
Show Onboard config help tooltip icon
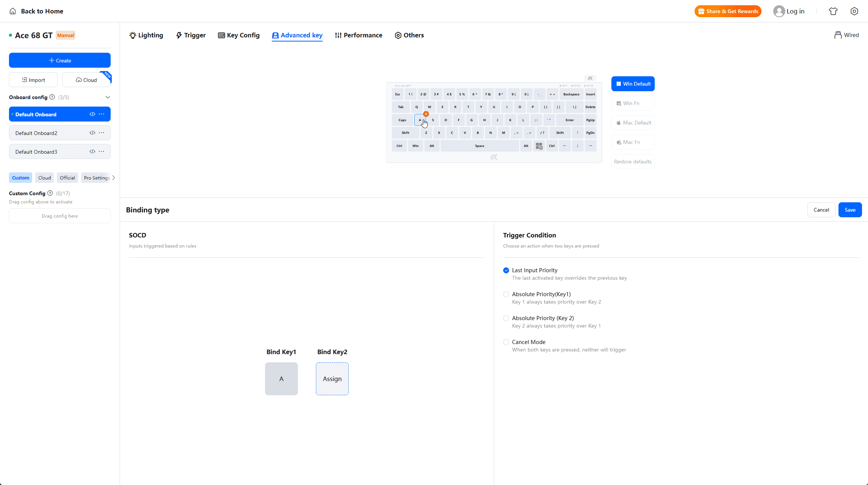pos(52,97)
